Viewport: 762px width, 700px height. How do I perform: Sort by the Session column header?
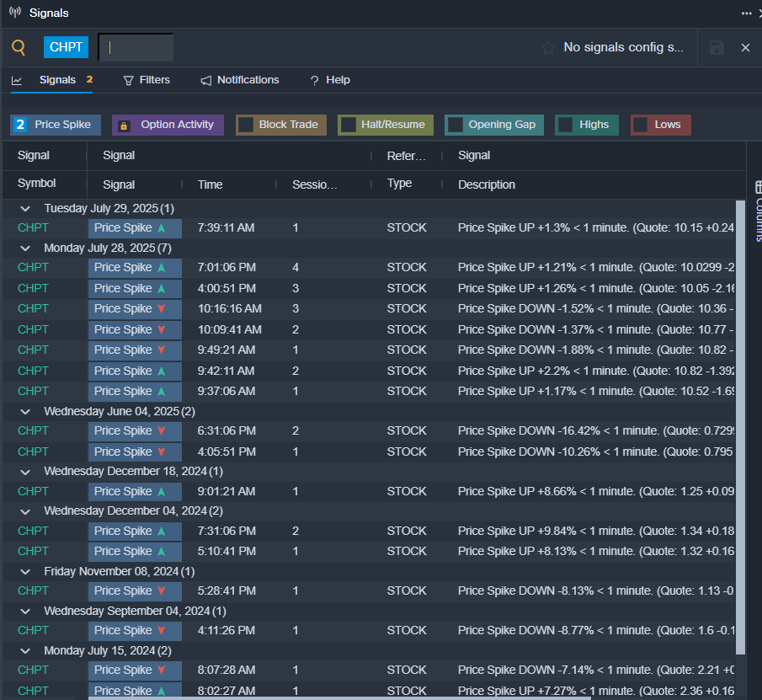(x=314, y=184)
